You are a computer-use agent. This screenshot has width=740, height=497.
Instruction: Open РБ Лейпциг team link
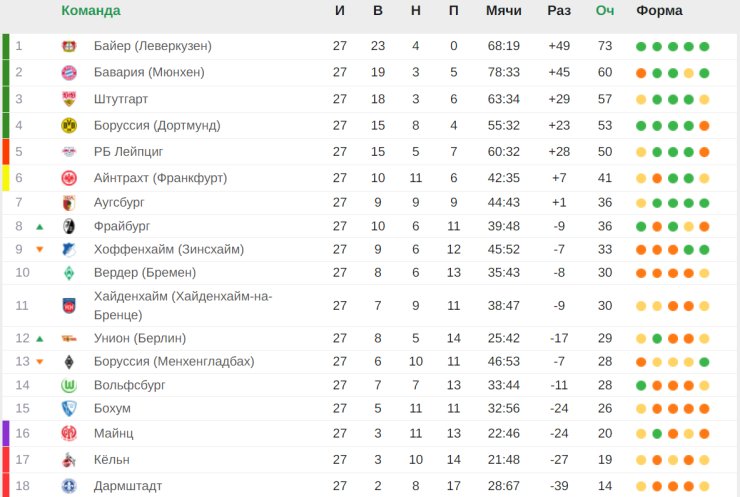click(x=128, y=152)
